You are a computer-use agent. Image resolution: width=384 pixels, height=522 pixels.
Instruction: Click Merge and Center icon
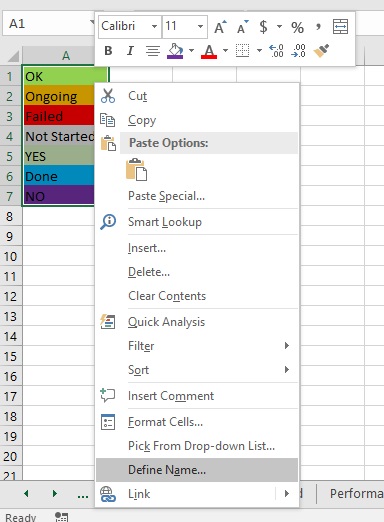pos(340,27)
